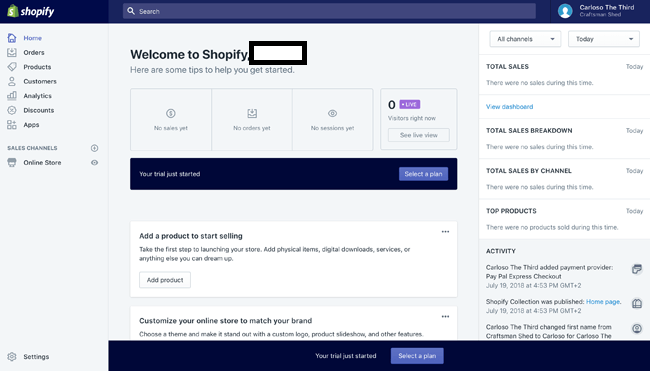This screenshot has height=371, width=650.
Task: Click the Products tag icon in sidebar
Action: coord(12,67)
